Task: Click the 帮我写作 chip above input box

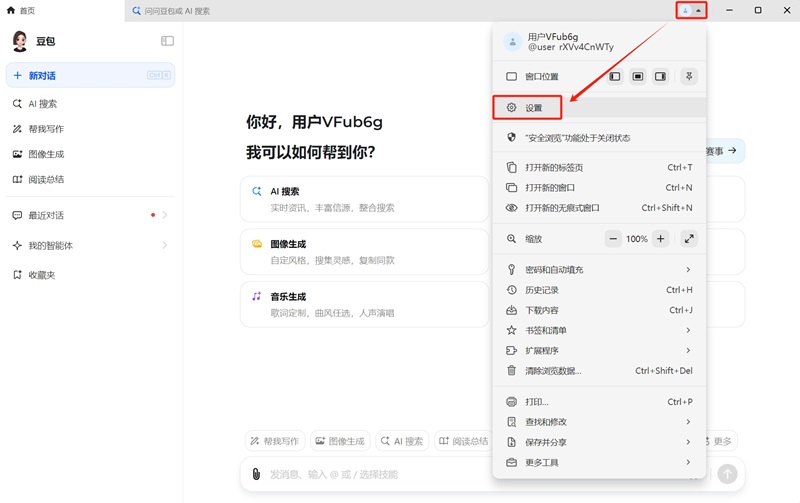Action: click(275, 441)
